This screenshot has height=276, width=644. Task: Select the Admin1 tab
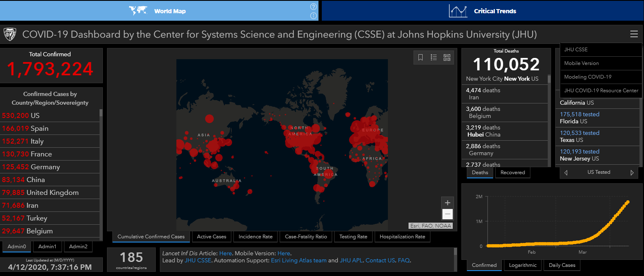(x=48, y=247)
